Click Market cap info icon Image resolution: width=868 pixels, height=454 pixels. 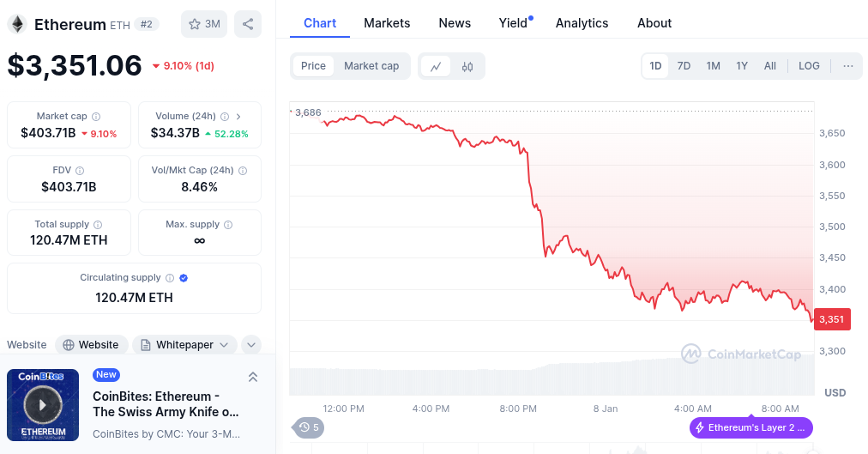point(96,117)
